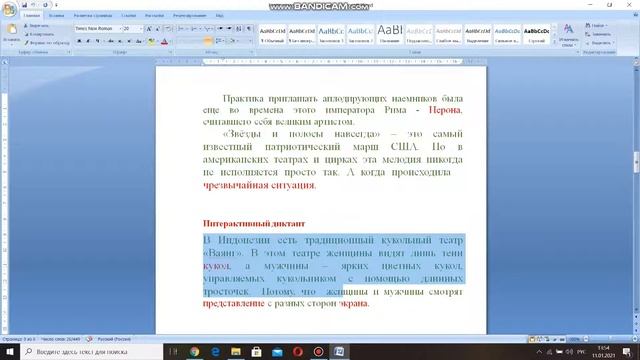
Task: Toggle Italic formatting
Action: pos(88,41)
